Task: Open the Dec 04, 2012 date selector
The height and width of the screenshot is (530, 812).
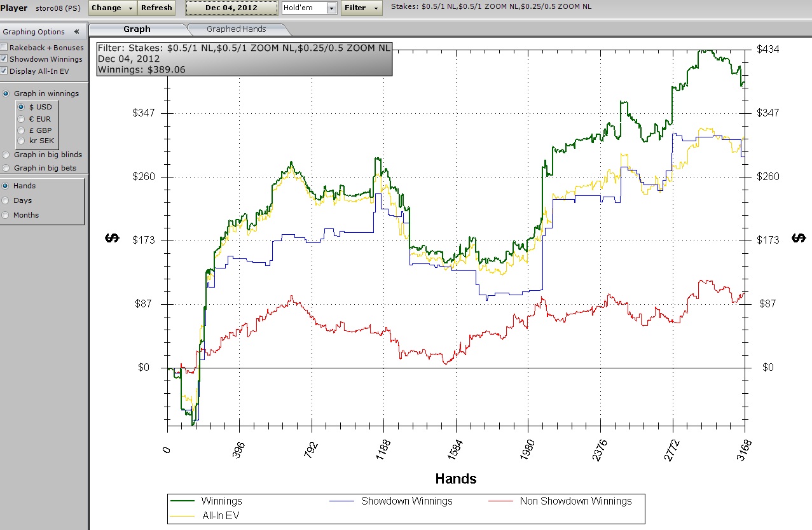Action: pos(231,8)
